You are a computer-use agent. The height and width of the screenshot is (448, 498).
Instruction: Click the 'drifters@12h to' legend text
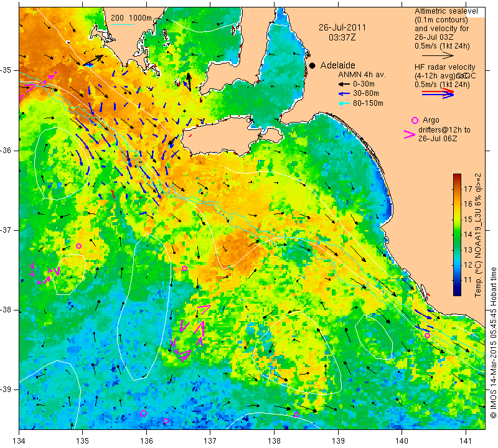coord(444,130)
